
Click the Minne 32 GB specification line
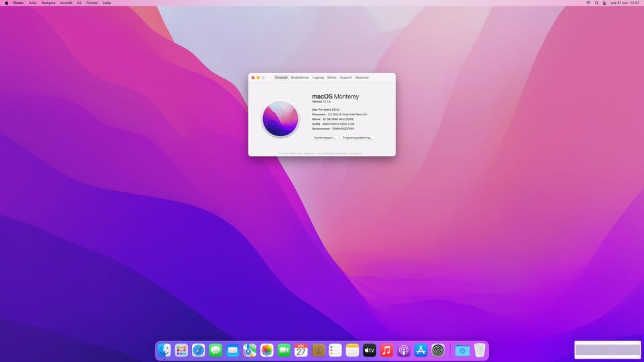pyautogui.click(x=333, y=119)
